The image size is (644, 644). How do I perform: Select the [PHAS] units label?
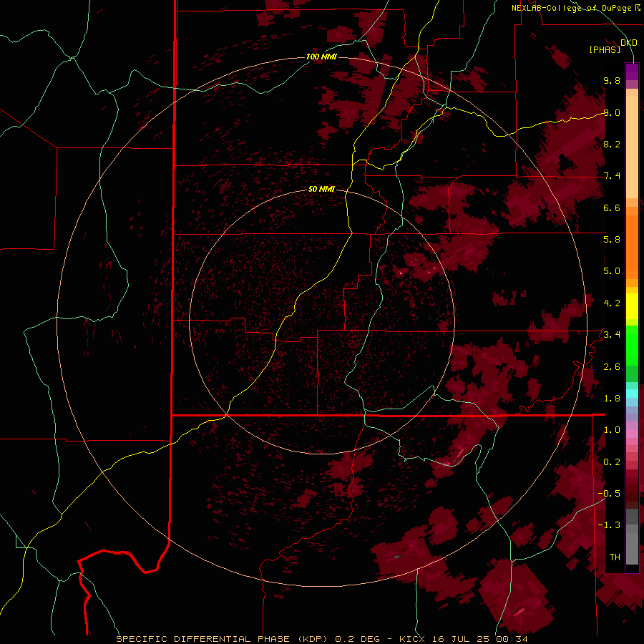click(605, 49)
